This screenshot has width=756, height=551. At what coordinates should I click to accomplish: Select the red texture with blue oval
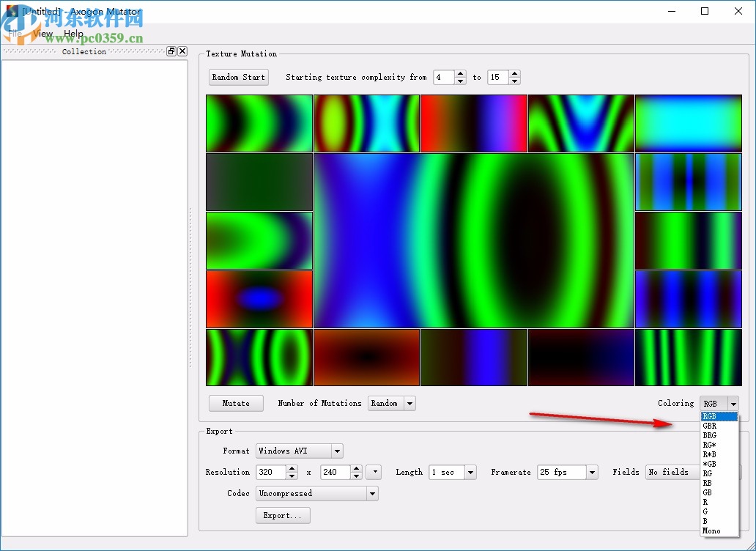259,299
